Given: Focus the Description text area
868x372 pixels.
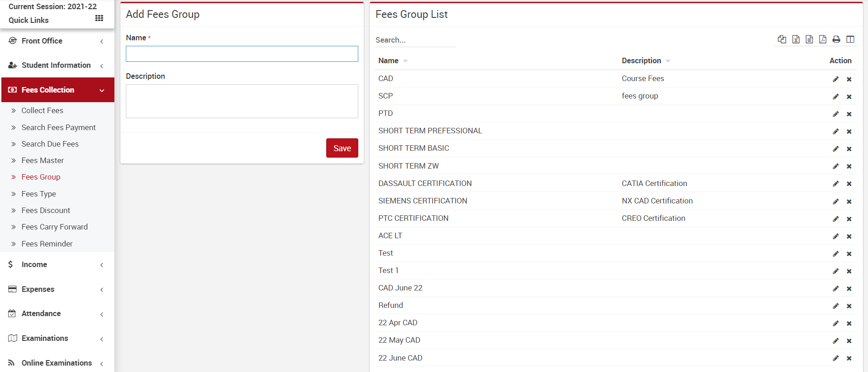Looking at the screenshot, I should pyautogui.click(x=242, y=101).
